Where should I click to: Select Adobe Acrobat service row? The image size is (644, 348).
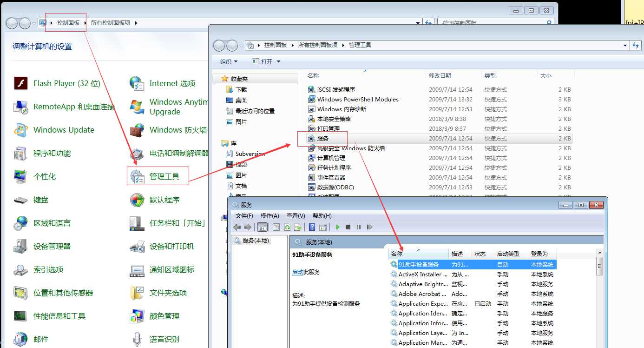pyautogui.click(x=473, y=294)
